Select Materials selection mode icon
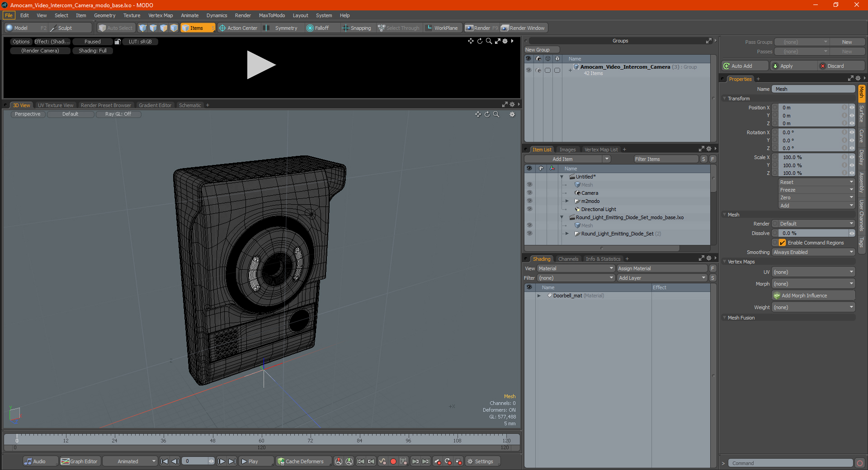The image size is (868, 470). pyautogui.click(x=174, y=28)
